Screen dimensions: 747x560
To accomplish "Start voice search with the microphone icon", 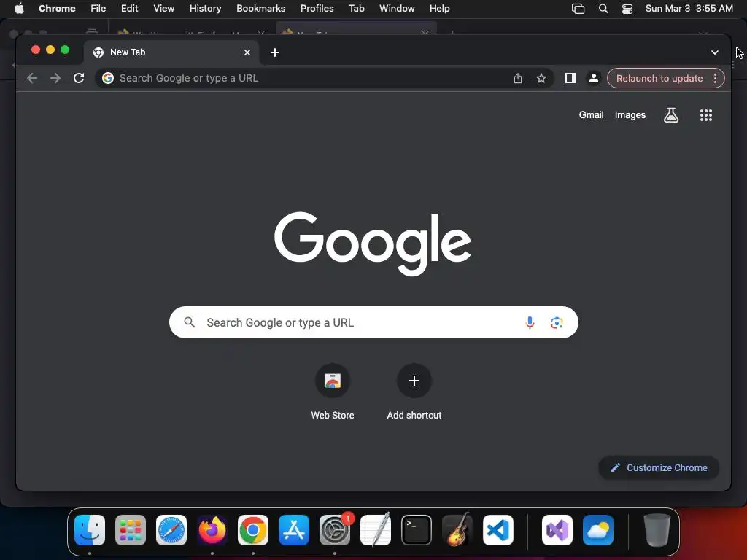I will (x=530, y=322).
